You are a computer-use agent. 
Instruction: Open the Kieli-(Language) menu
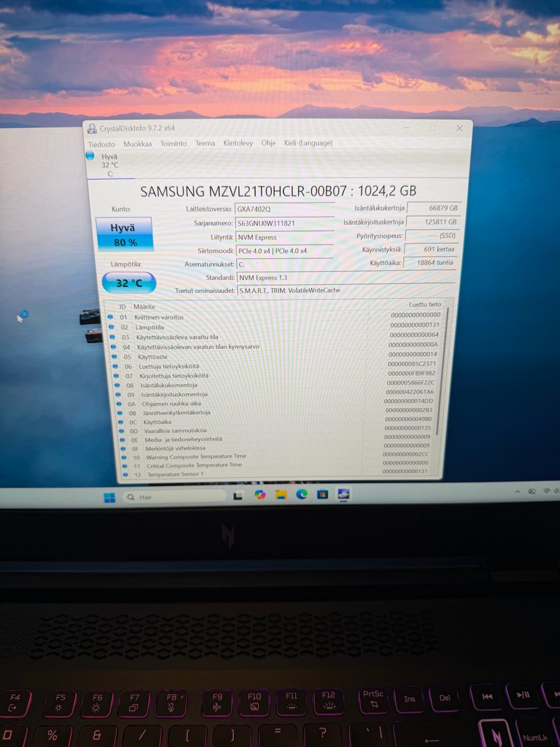pyautogui.click(x=308, y=143)
